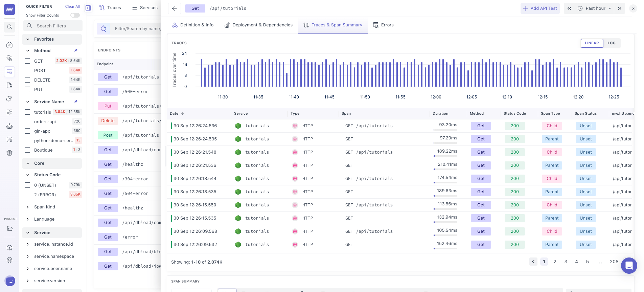Image resolution: width=644 pixels, height=292 pixels.
Task: Toggle Show Filter Counts switch
Action: click(x=75, y=15)
